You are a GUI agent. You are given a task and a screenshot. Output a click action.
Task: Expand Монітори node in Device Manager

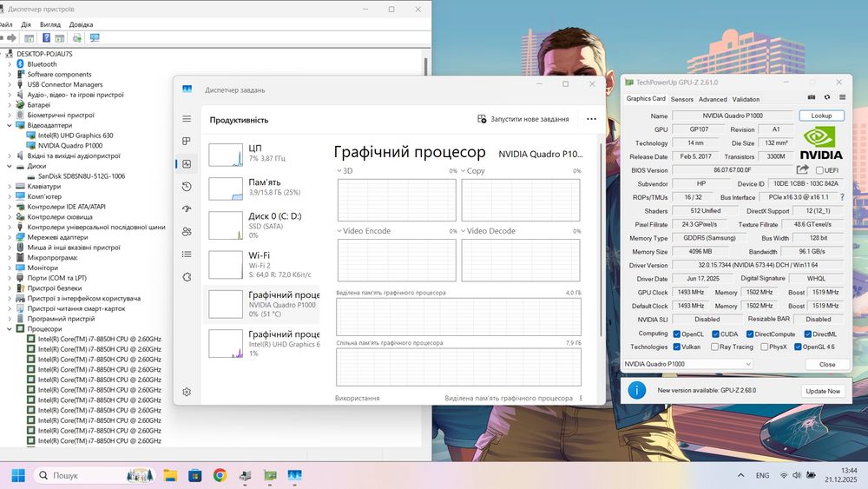(x=10, y=268)
